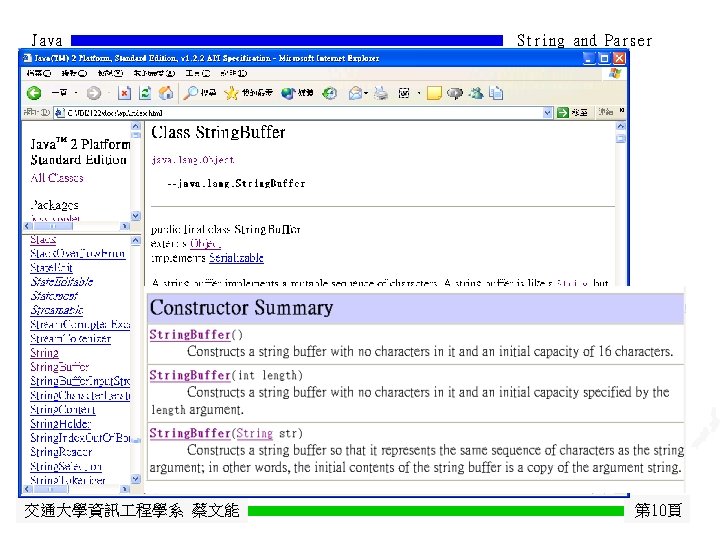Image resolution: width=720 pixels, height=540 pixels.
Task: Click the IE Back arrow button
Action: 34,93
